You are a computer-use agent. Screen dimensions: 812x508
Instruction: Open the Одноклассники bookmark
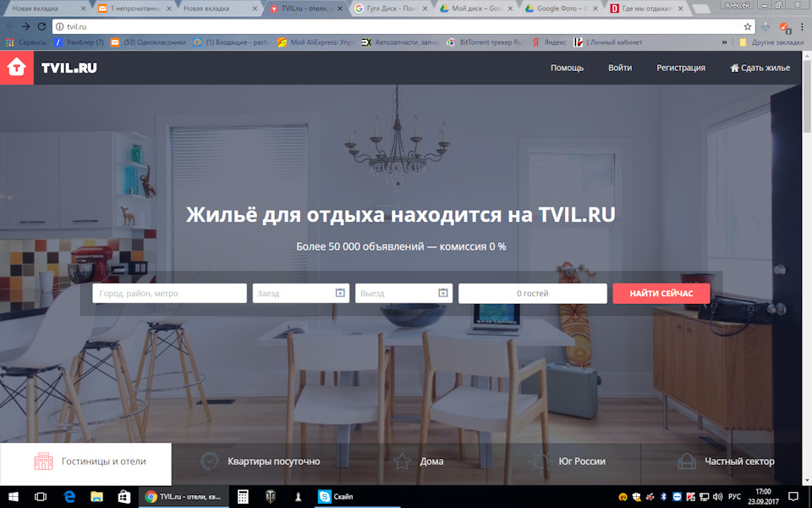(148, 42)
